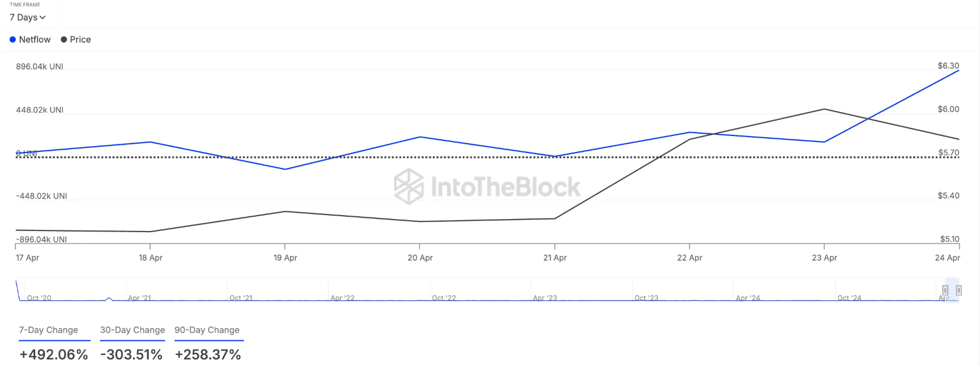The width and height of the screenshot is (980, 367).
Task: Toggle the Price series legend label
Action: point(80,40)
